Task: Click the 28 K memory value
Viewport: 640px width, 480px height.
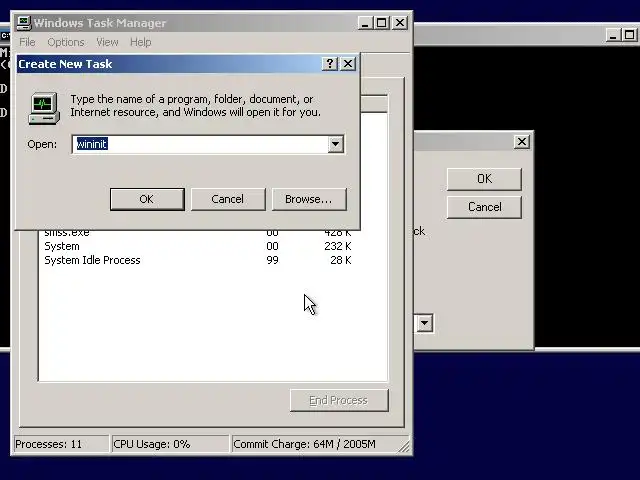Action: (341, 260)
